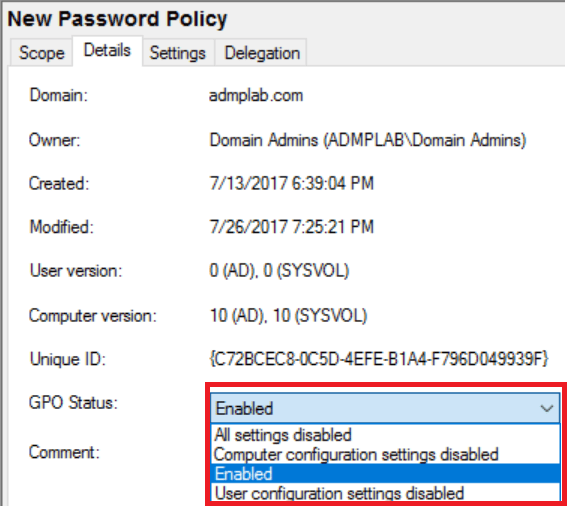
Task: Switch to the Scope tab
Action: tap(41, 53)
